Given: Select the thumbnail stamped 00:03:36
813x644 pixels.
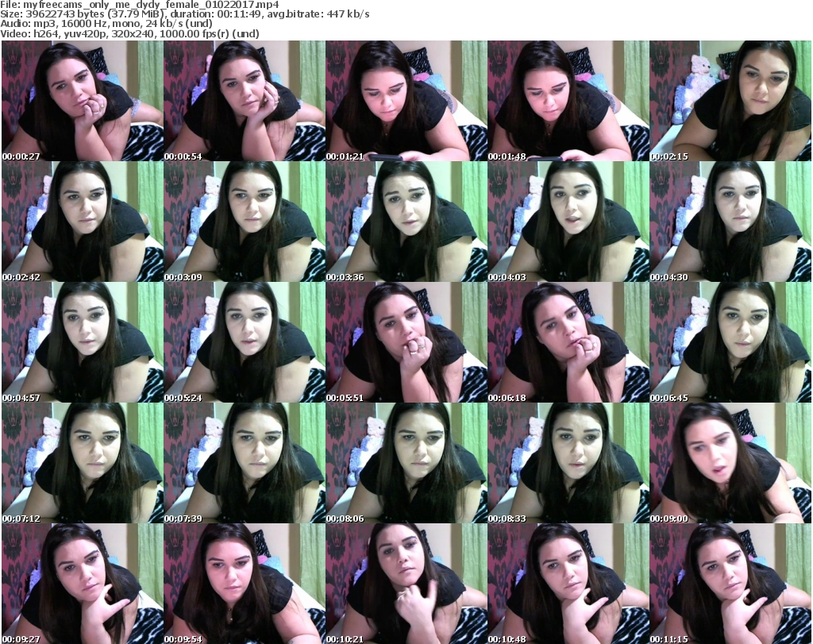Looking at the screenshot, I should coord(406,222).
